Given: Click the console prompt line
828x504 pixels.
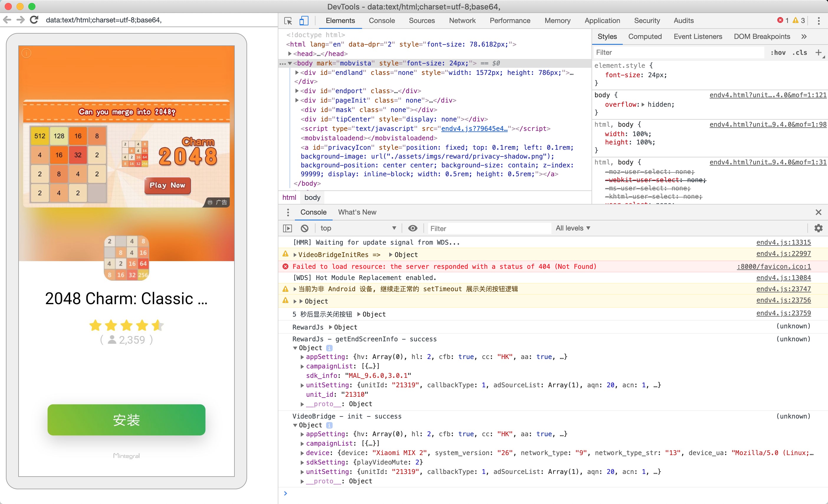Looking at the screenshot, I should click(x=553, y=494).
